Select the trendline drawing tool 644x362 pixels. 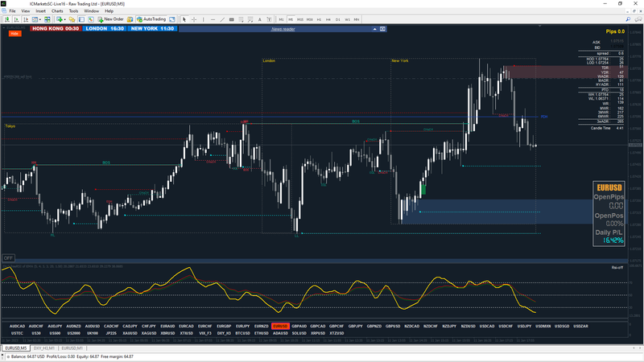[x=222, y=19]
